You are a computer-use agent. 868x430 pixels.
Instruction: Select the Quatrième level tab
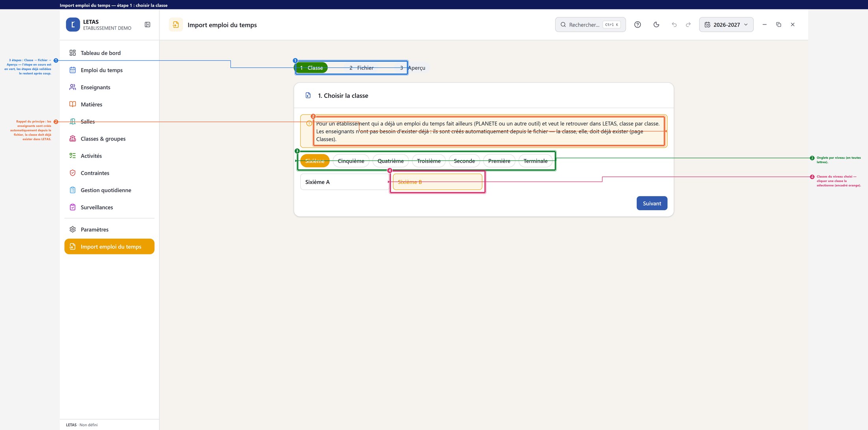[x=391, y=161]
